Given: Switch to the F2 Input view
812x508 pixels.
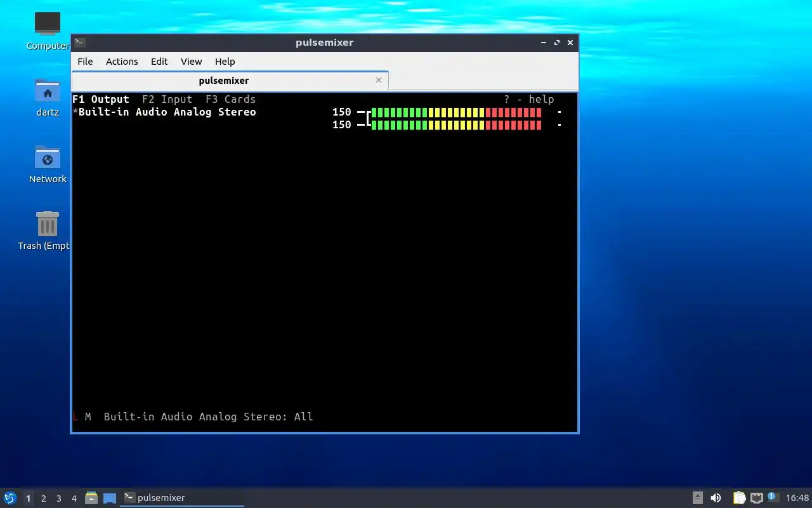Looking at the screenshot, I should coord(167,99).
